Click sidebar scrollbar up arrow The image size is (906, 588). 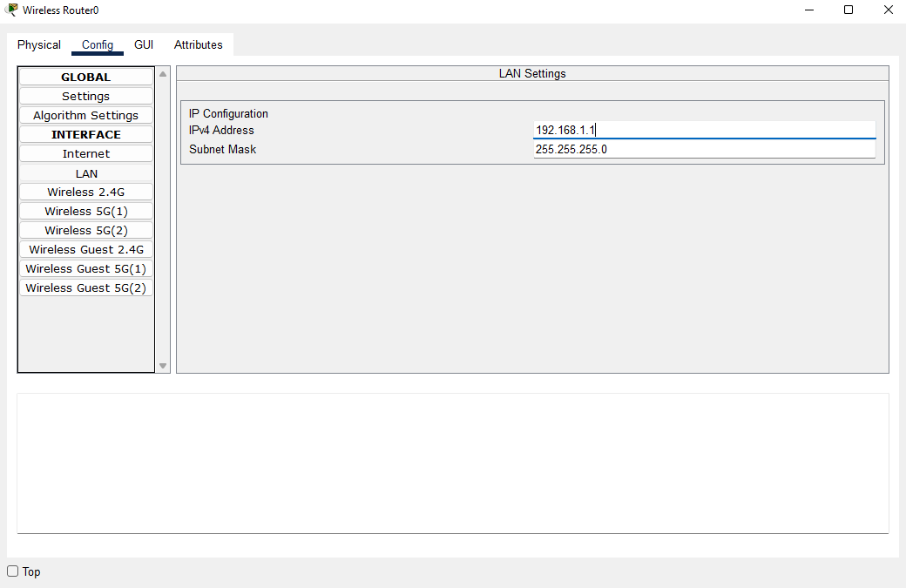(163, 74)
